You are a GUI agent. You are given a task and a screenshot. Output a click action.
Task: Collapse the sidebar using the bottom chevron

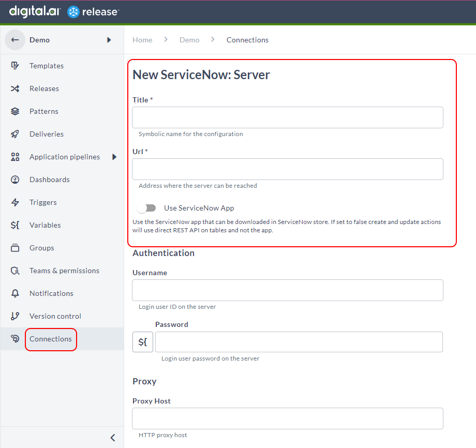click(x=113, y=437)
